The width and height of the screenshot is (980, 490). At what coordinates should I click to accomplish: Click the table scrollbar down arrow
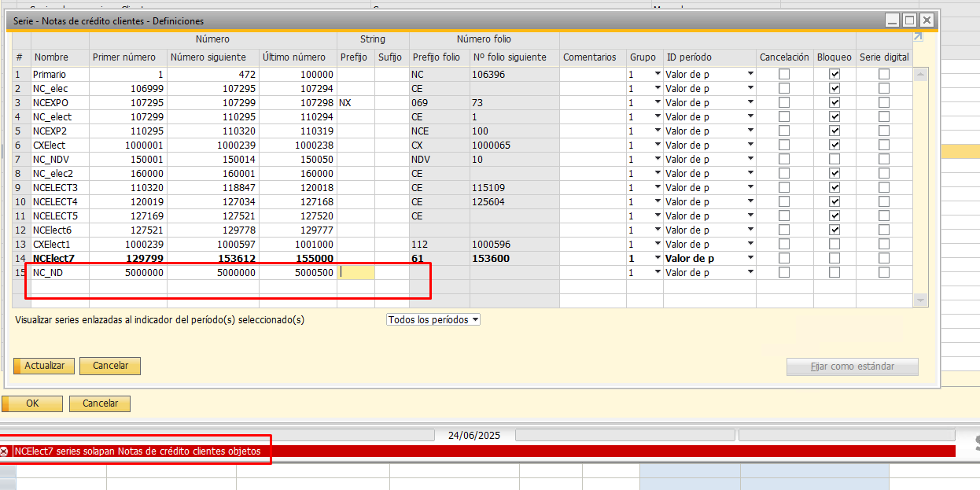pos(921,300)
